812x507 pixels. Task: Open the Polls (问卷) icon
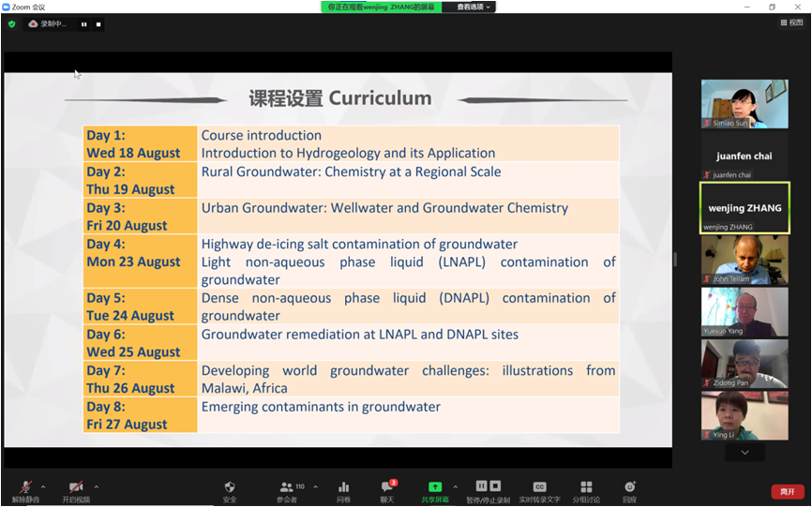pos(343,489)
